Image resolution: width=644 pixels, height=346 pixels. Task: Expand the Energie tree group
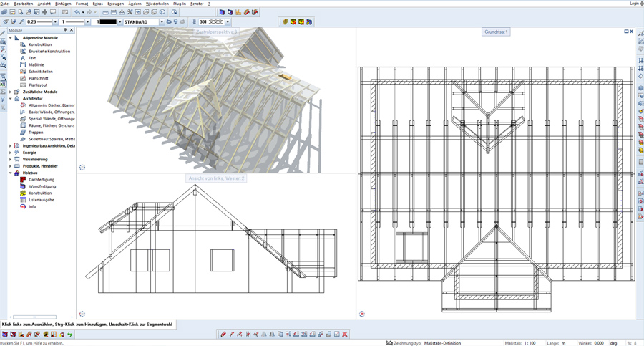10,153
